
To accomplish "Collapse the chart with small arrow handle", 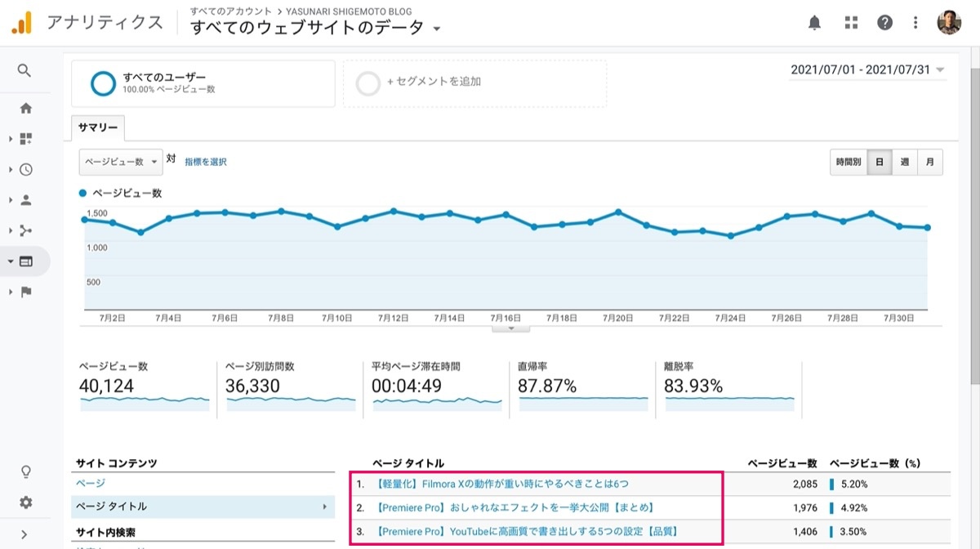I will pyautogui.click(x=511, y=328).
